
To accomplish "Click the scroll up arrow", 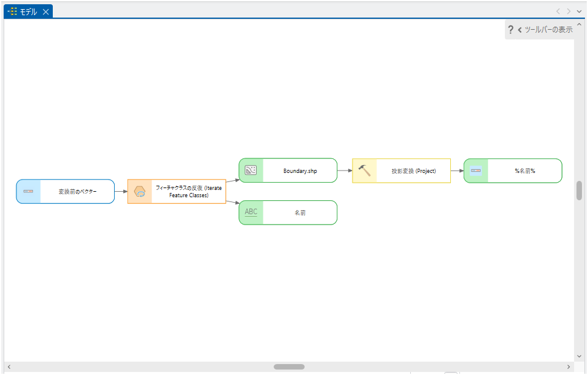I will [579, 24].
